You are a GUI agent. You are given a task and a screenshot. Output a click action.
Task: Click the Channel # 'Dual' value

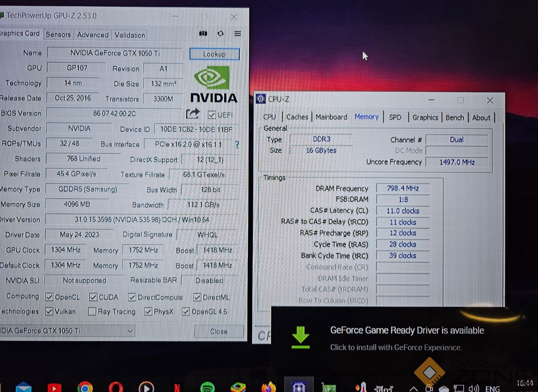[457, 140]
